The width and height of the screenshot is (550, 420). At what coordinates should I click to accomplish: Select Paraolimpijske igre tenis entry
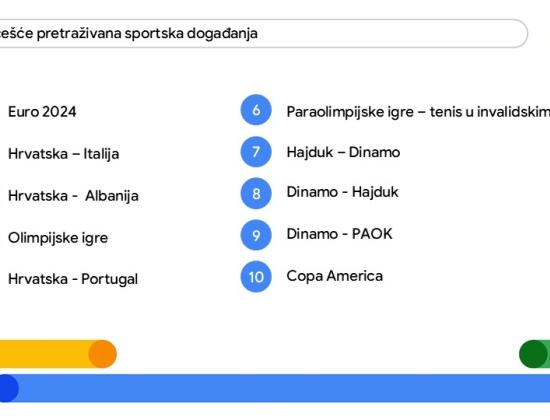pos(418,112)
